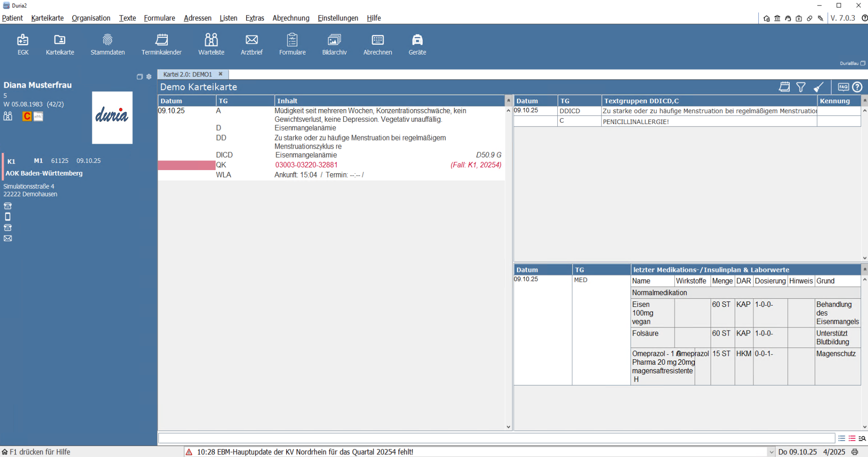This screenshot has height=457, width=868.
Task: Click the red QK code 03003-03220-32881
Action: [x=306, y=165]
